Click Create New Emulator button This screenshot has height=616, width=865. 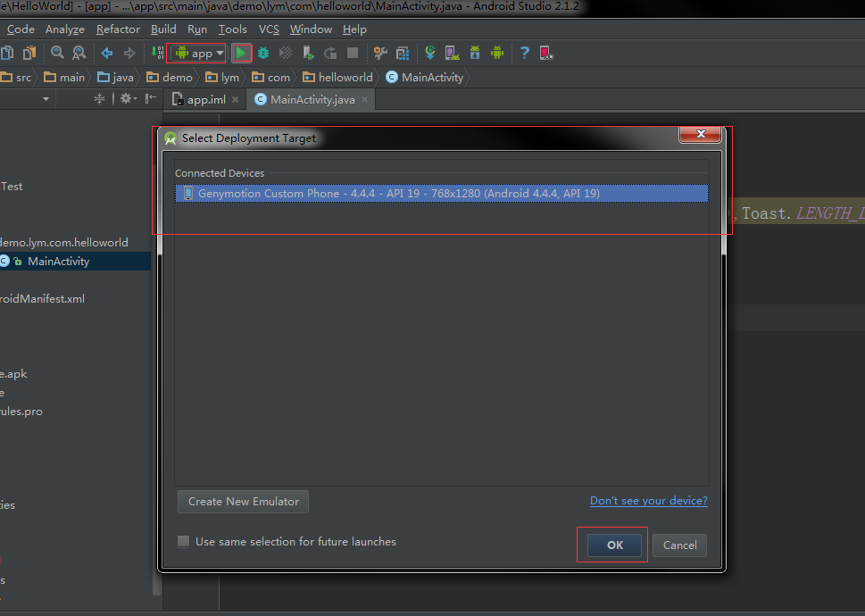tap(244, 502)
